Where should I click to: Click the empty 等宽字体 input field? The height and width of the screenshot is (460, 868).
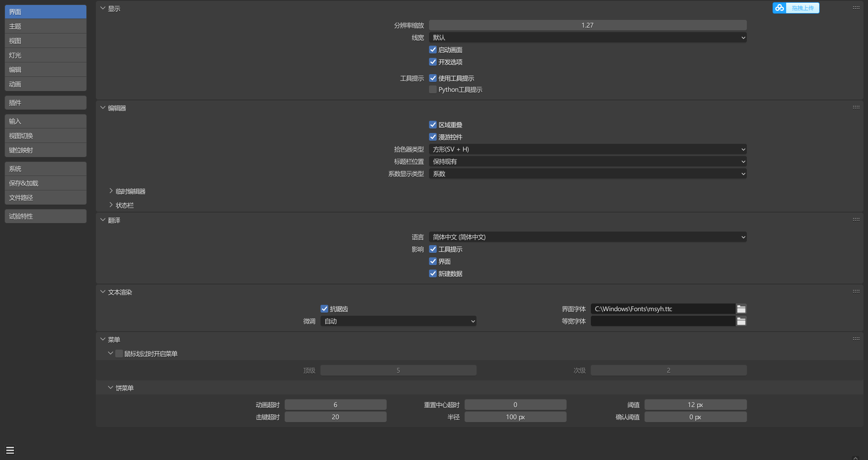663,321
